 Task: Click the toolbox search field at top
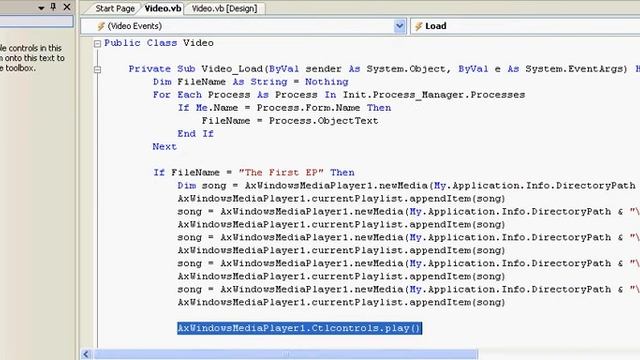pyautogui.click(x=36, y=21)
